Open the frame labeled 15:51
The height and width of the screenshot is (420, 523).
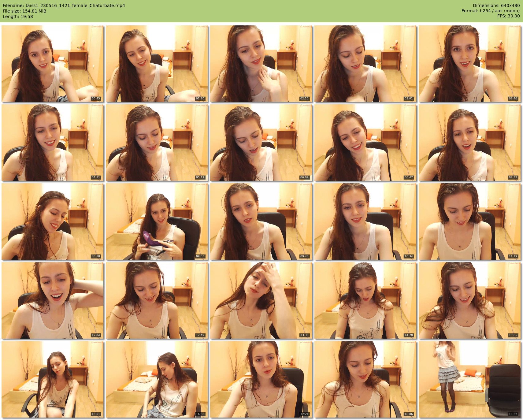tap(53, 379)
